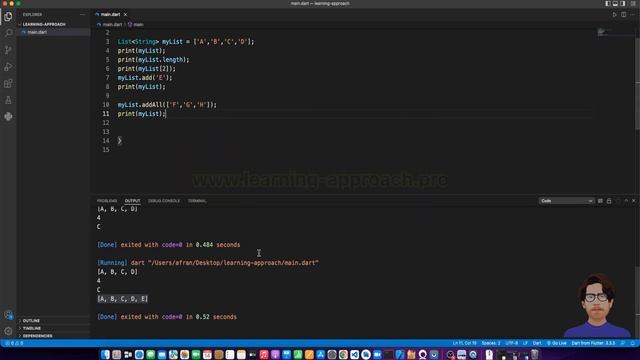Open Visual Studio Code in dock
The image size is (640, 360).
tap(354, 354)
